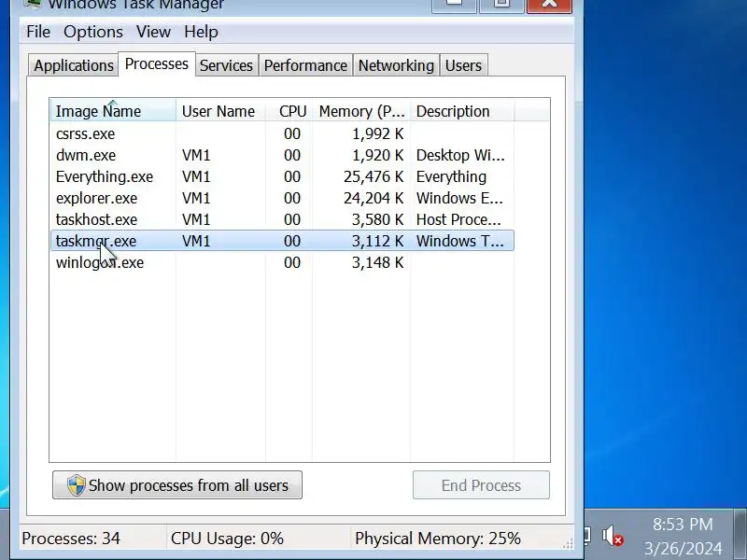The height and width of the screenshot is (560, 747).
Task: Select the dwm.exe process
Action: [282, 155]
